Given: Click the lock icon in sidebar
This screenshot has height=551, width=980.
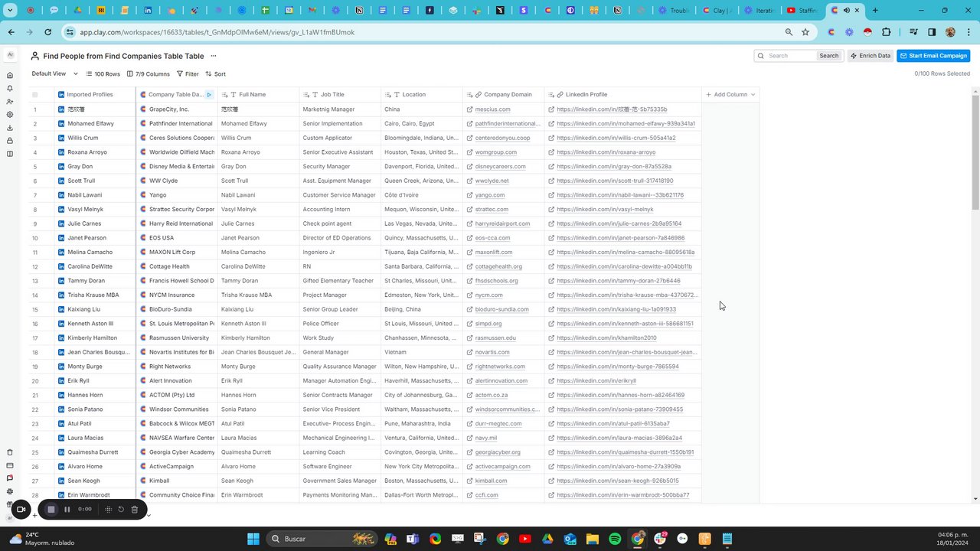Looking at the screenshot, I should (10, 141).
